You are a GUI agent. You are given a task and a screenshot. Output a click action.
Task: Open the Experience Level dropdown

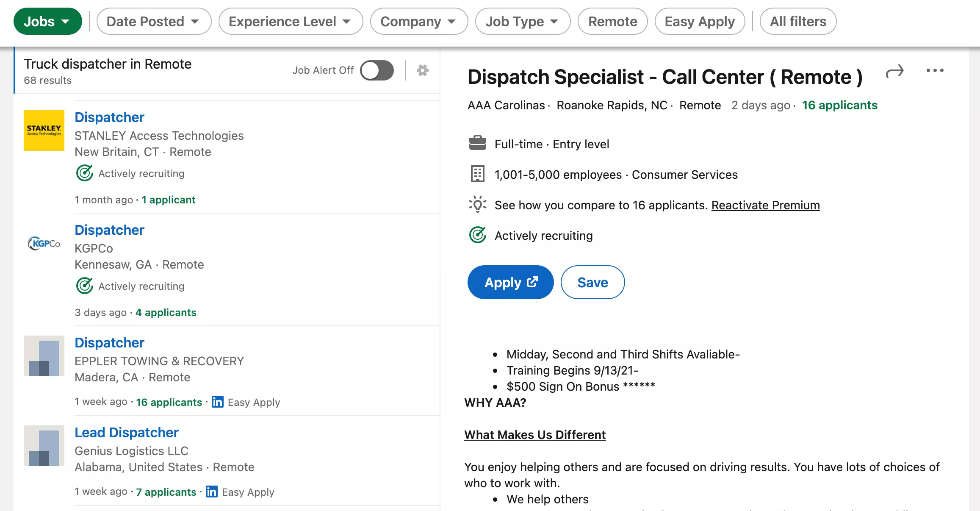[291, 21]
